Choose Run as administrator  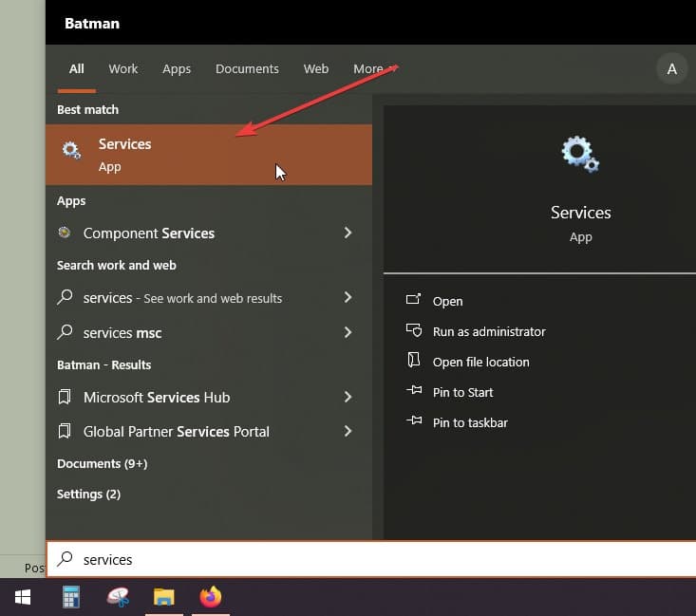click(489, 331)
